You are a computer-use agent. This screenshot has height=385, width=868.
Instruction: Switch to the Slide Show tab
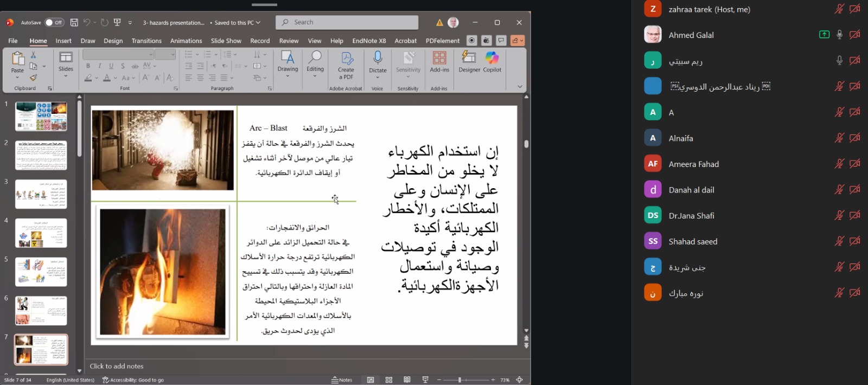(x=226, y=41)
